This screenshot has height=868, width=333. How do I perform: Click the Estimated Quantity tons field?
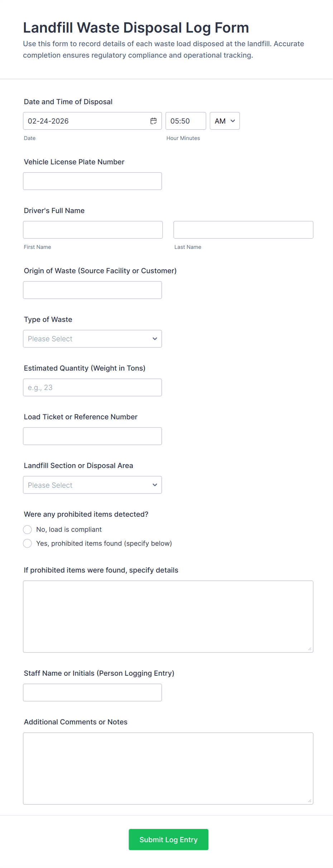click(x=92, y=387)
